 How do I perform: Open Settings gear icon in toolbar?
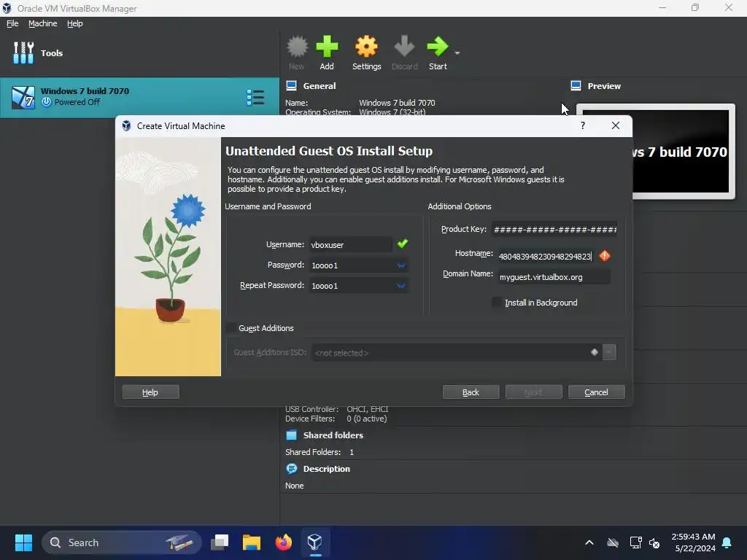(x=366, y=47)
